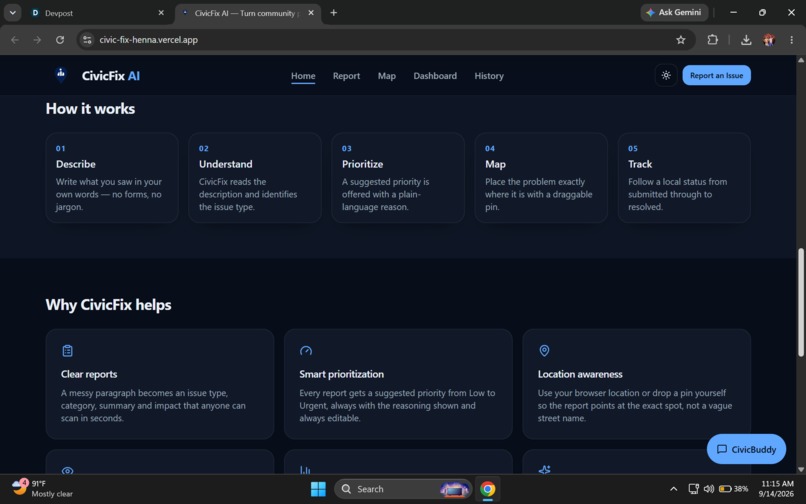Click the address bar URL civic-fix-henna.vercel.app
The image size is (806, 504).
point(149,40)
